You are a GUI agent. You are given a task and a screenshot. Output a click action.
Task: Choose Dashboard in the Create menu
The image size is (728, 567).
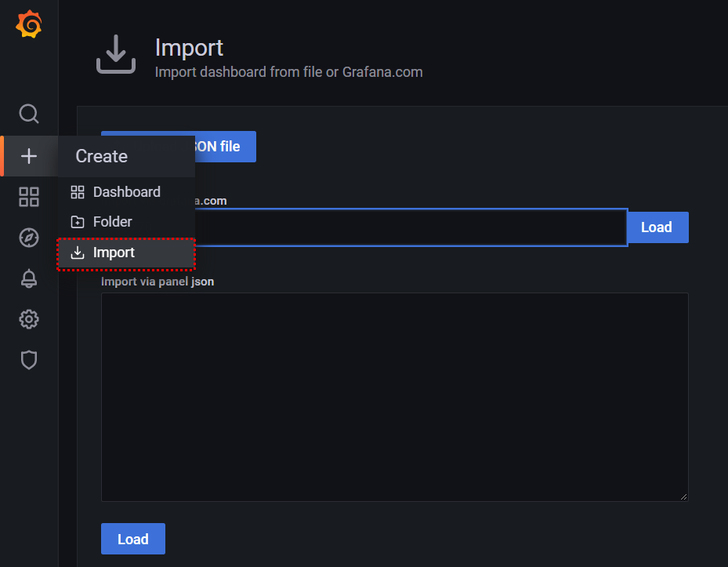(126, 192)
